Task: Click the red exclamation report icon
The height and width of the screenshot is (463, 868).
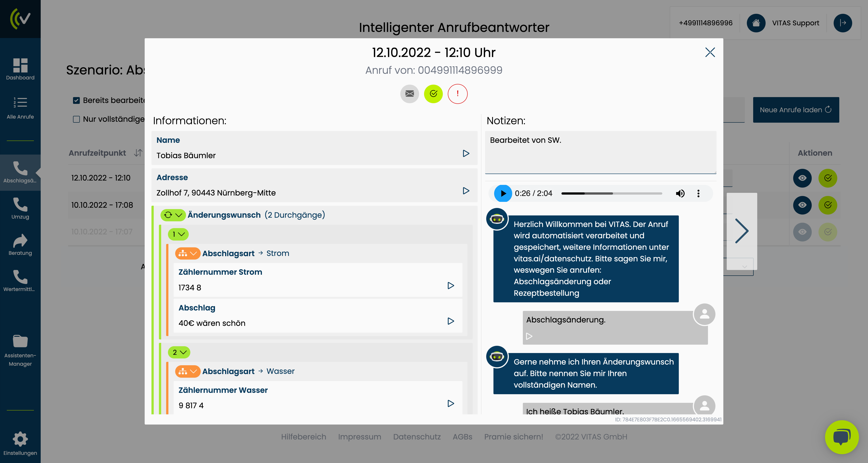Action: (x=457, y=94)
